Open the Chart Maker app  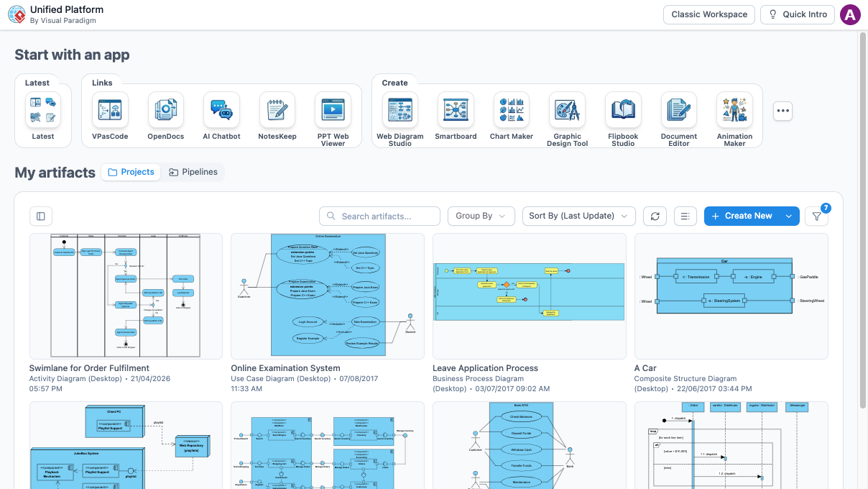pyautogui.click(x=512, y=110)
